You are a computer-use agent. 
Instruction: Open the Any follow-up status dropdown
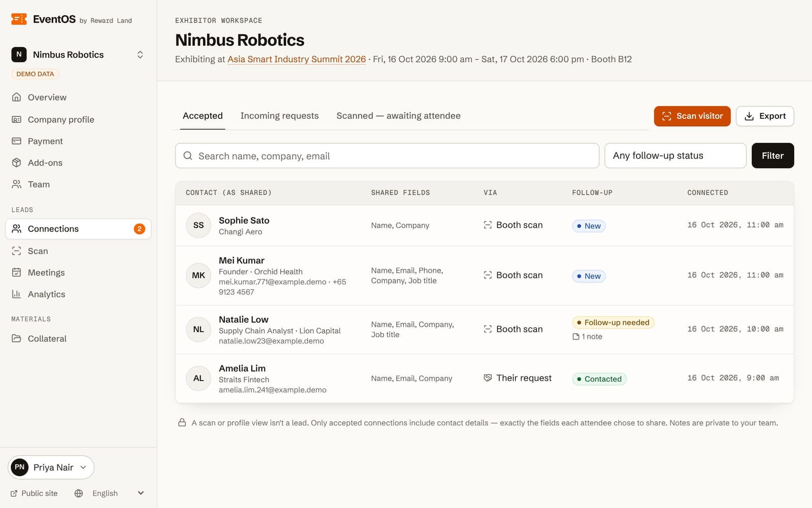click(675, 155)
